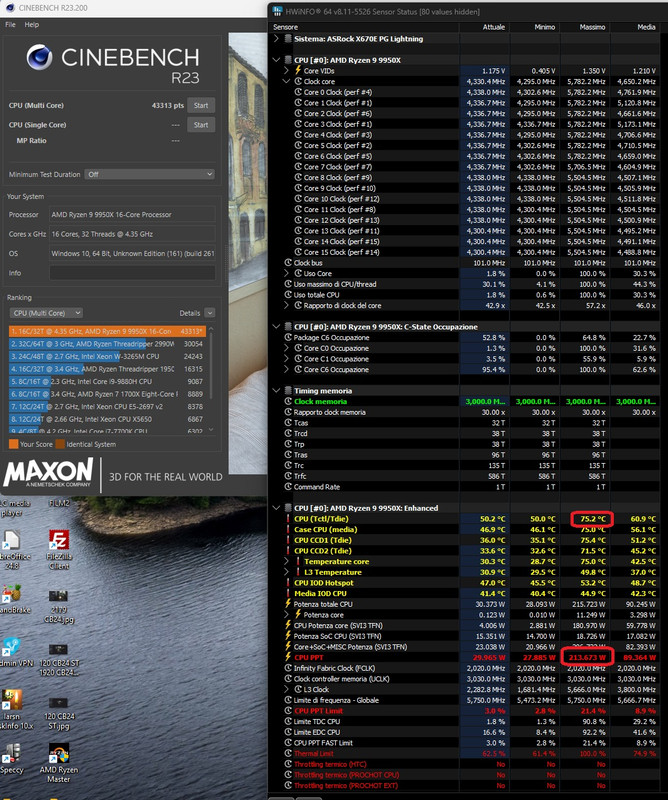Image resolution: width=668 pixels, height=800 pixels.
Task: Open the Cinebench Help menu
Action: (32, 24)
